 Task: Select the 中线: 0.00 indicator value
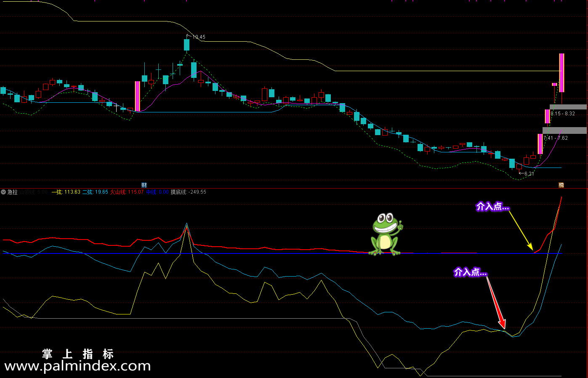[x=157, y=192]
